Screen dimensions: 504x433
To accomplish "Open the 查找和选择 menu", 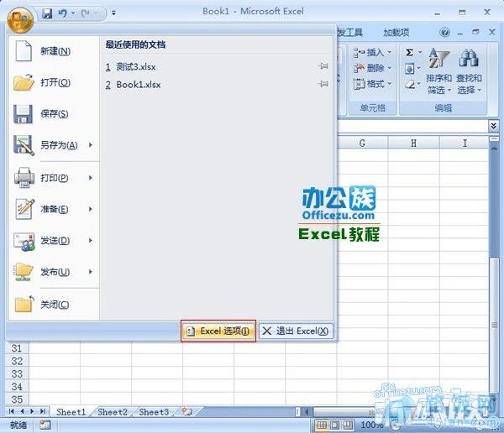I will [469, 71].
